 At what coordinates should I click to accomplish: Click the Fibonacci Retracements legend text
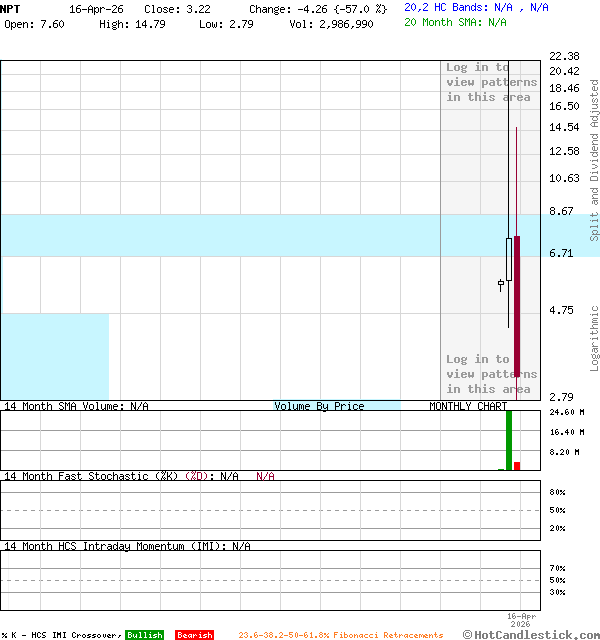click(x=340, y=635)
